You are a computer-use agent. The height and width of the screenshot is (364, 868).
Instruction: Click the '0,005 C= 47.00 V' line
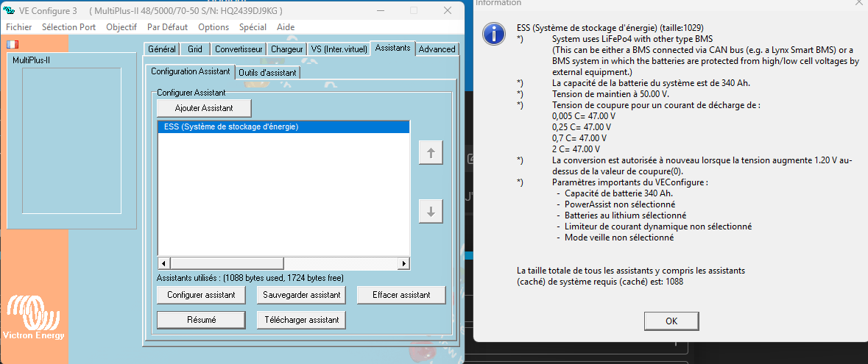click(584, 116)
